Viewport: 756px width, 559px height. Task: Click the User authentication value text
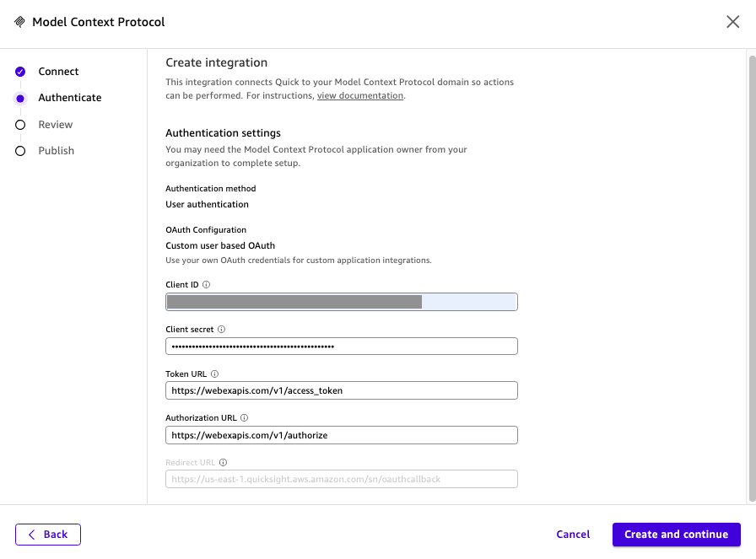pos(207,204)
